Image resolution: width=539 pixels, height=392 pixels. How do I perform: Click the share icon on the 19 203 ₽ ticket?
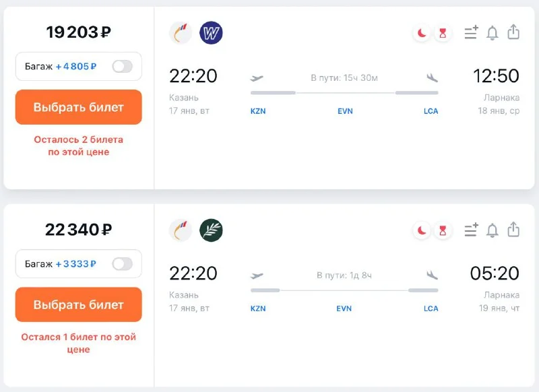[x=513, y=32]
